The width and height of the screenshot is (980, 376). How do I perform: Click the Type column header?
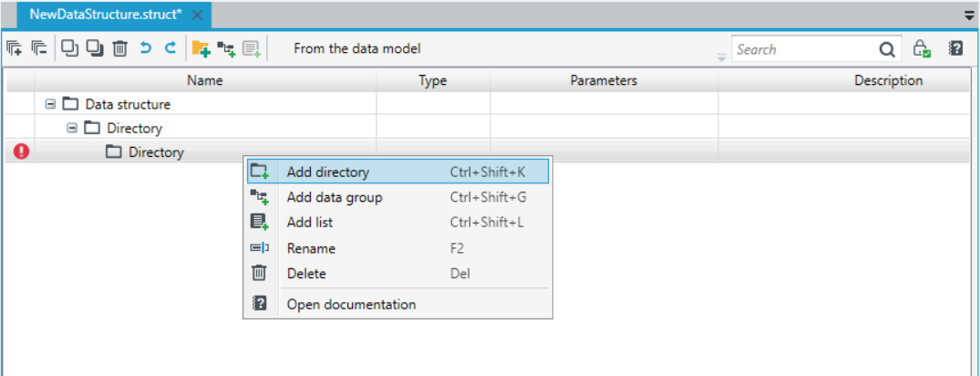[433, 80]
